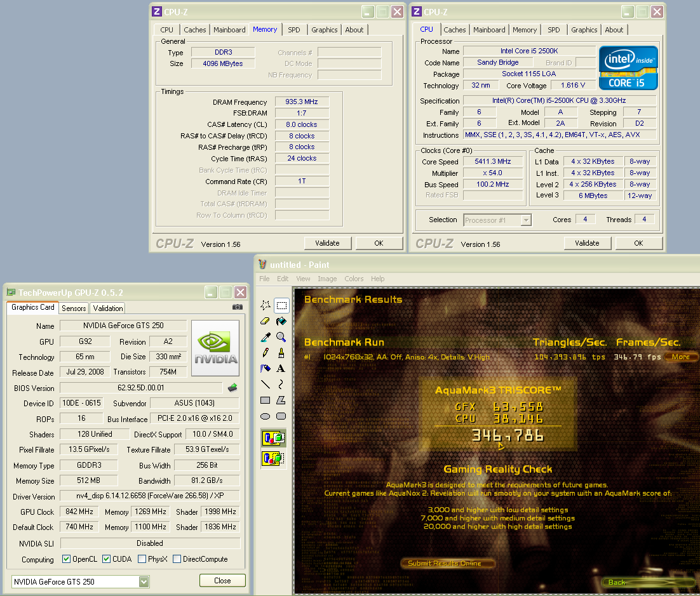Click the GPU-Z title bar app icon
Viewport: 700px width, 596px height.
click(x=11, y=293)
